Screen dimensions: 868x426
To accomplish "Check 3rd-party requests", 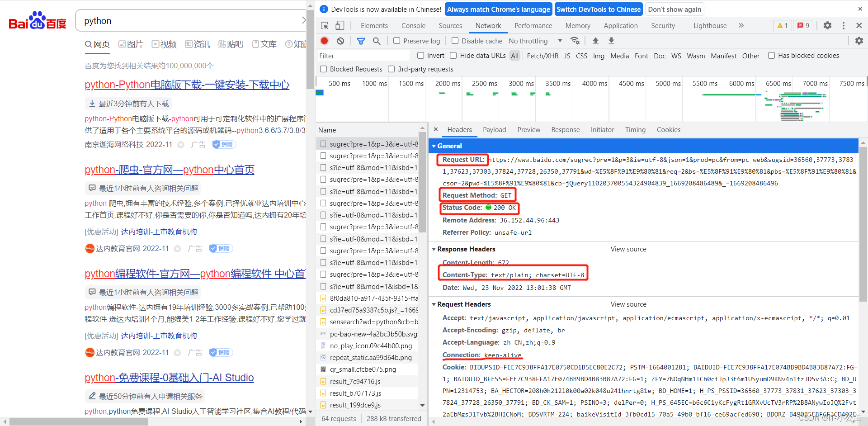I will pyautogui.click(x=392, y=69).
